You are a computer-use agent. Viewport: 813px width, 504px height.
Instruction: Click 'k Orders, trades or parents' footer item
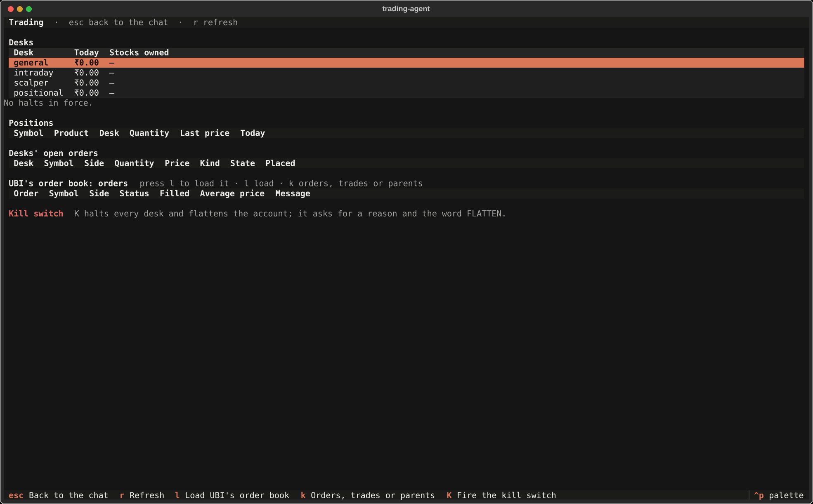368,495
